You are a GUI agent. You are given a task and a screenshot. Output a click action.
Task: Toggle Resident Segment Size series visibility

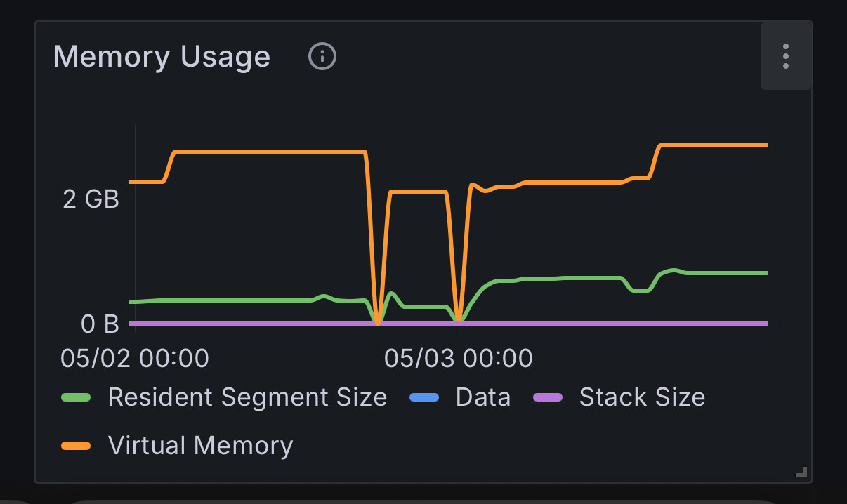[x=247, y=397]
